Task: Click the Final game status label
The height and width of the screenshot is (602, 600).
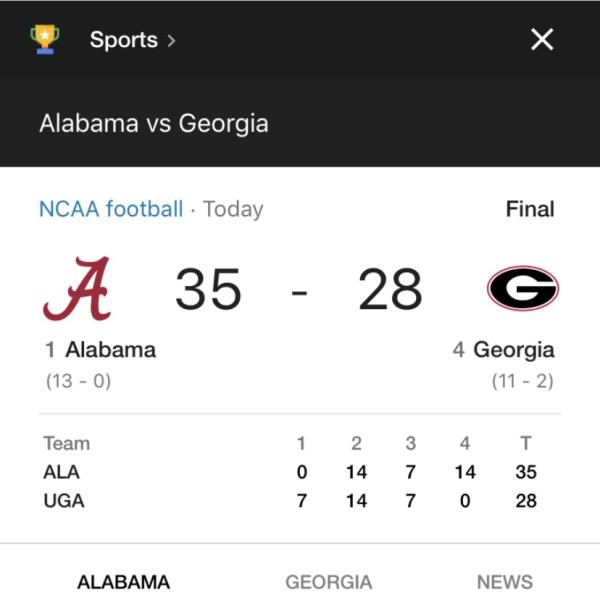Action: (x=530, y=209)
